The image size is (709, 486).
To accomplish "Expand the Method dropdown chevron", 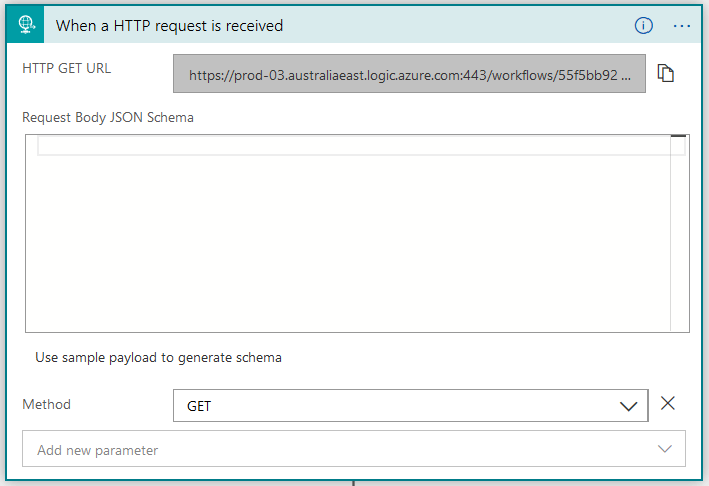I will 628,406.
